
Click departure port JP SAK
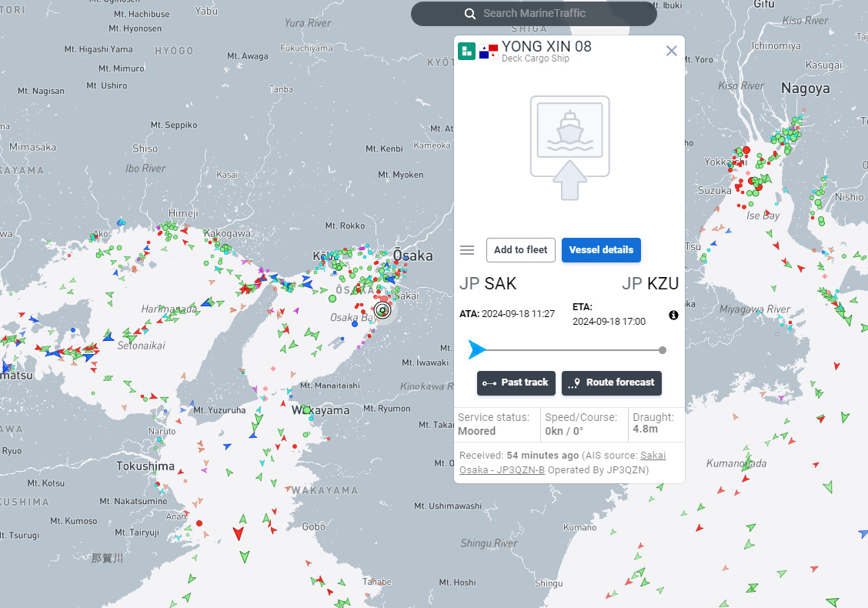488,283
